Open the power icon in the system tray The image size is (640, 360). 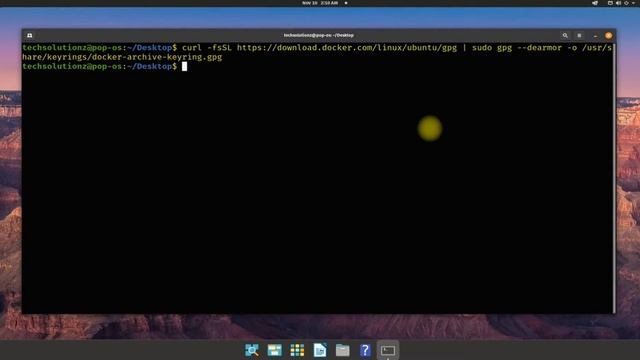[626, 3]
